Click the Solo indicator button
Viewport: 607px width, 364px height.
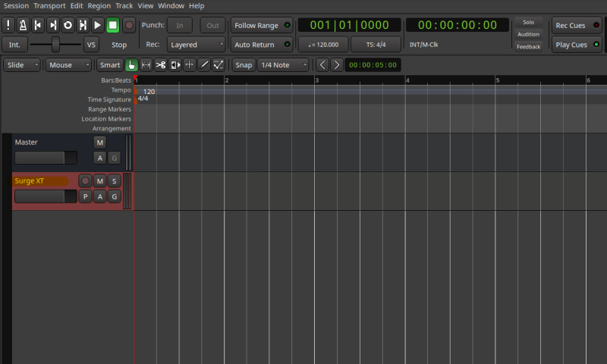(528, 23)
